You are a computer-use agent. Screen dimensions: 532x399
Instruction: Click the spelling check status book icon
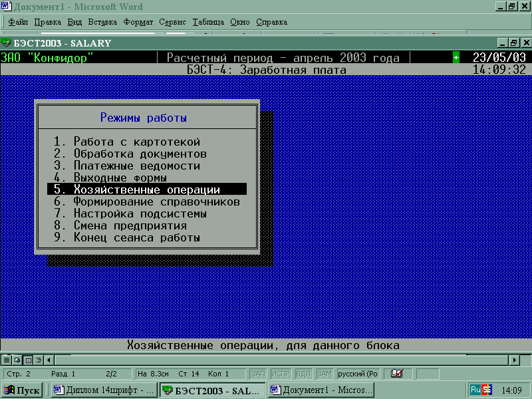tap(396, 374)
